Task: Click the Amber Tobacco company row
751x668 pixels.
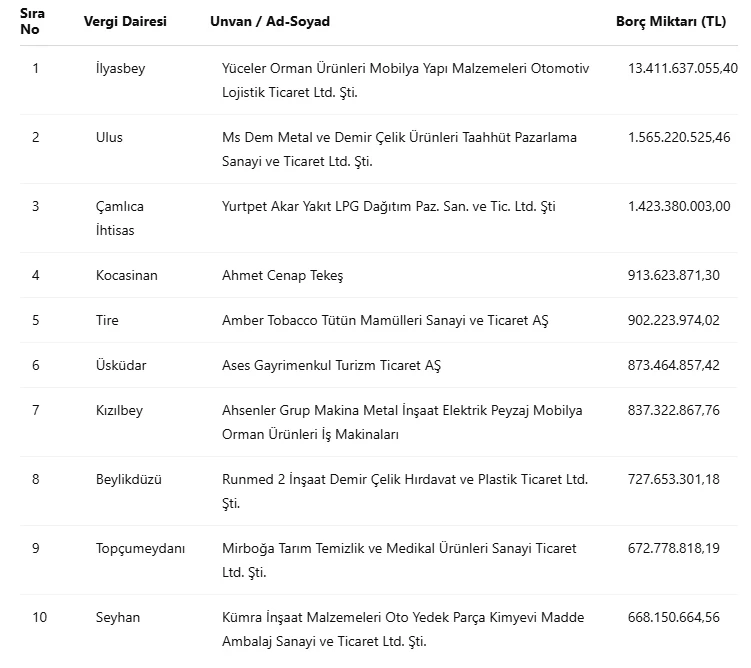Action: tap(385, 320)
